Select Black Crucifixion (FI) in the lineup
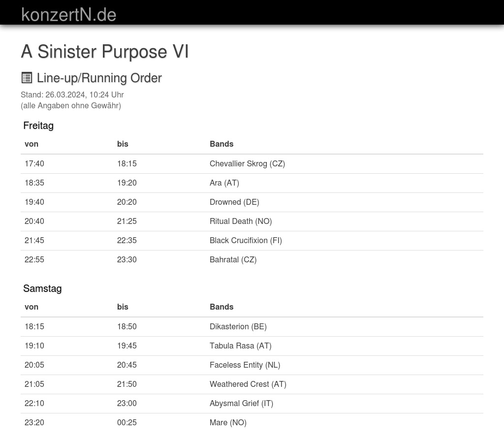Viewport: 504px width, 442px height. click(x=246, y=240)
